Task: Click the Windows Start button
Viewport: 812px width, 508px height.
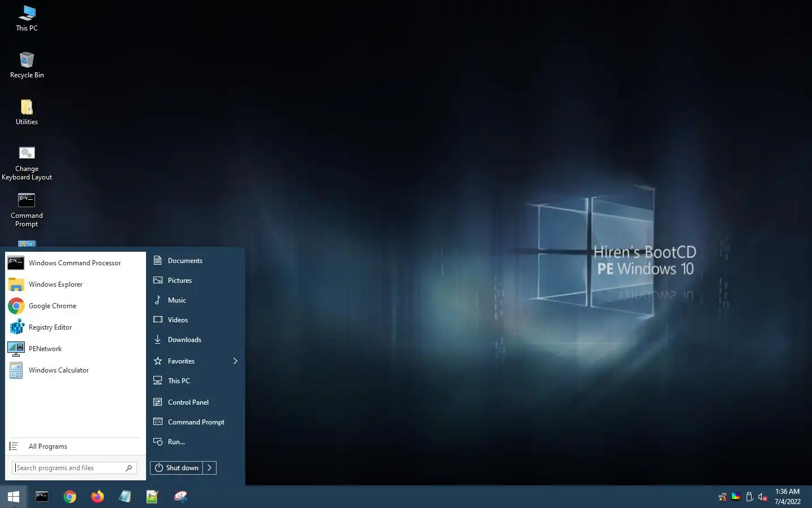Action: 14,497
